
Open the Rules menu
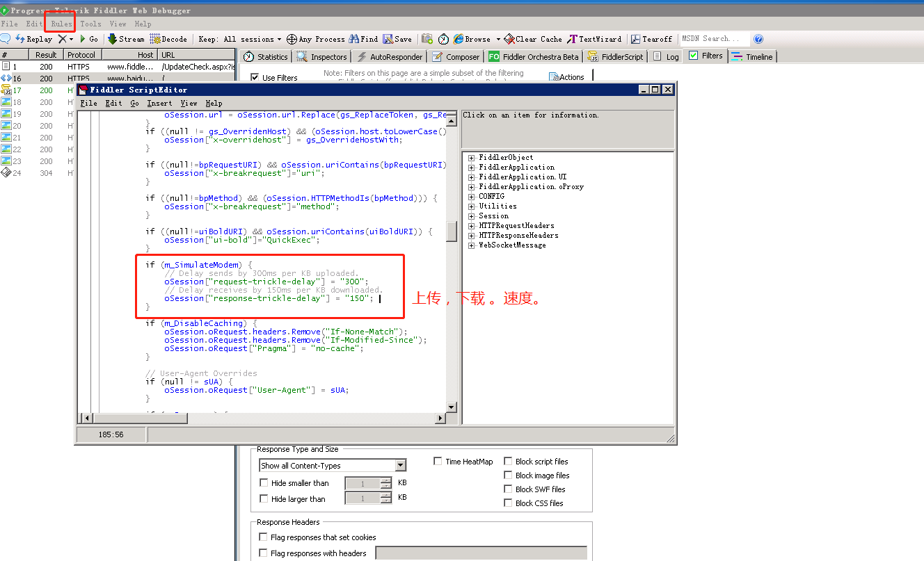[61, 24]
